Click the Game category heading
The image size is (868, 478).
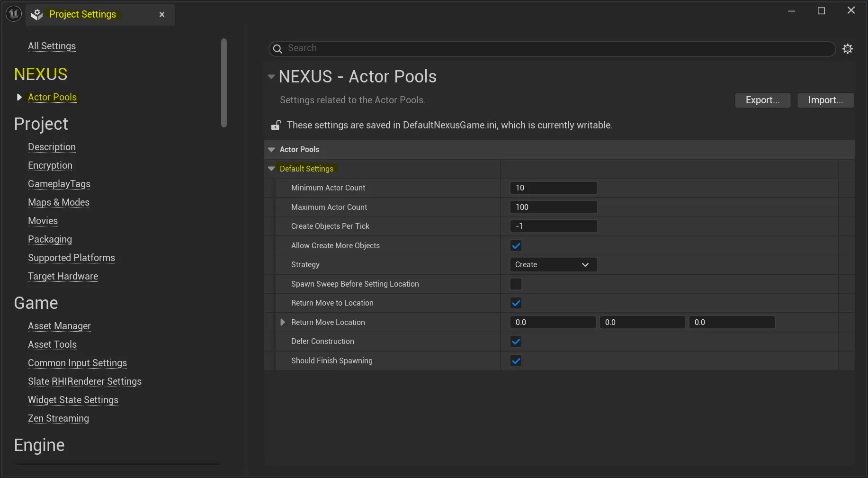point(36,303)
